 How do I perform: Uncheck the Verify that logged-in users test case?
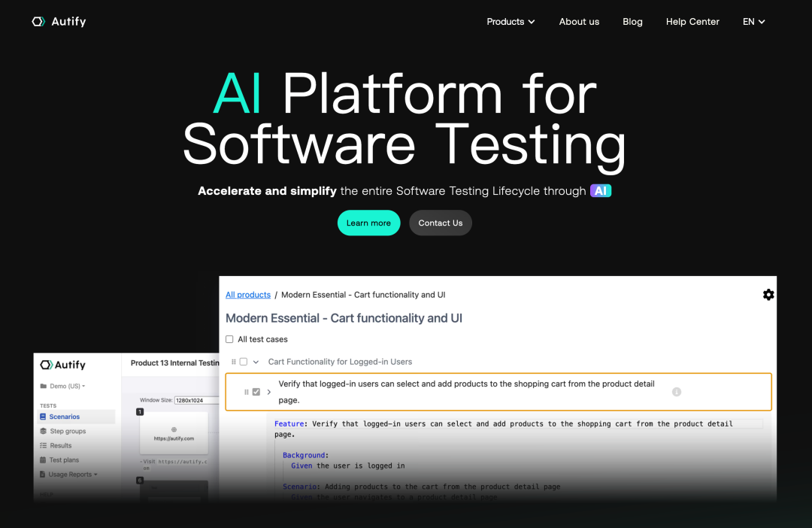256,392
